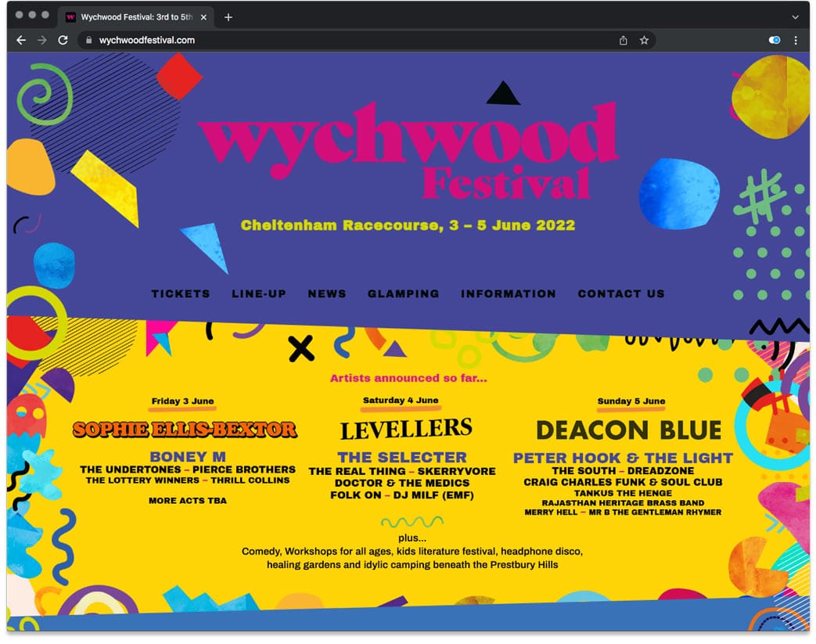The height and width of the screenshot is (644, 816).
Task: Click the wychwood Festival logo
Action: tap(408, 150)
